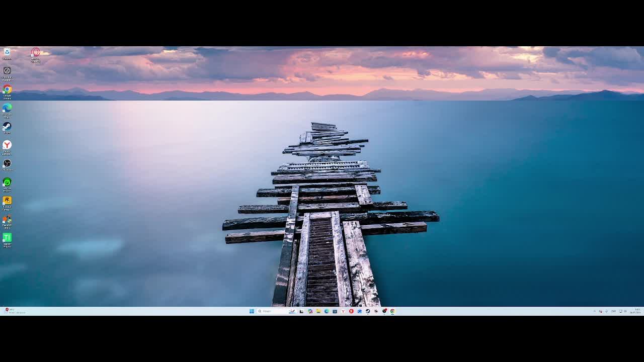The width and height of the screenshot is (644, 362).
Task: Select the Microsoft Edge desktop shortcut
Action: coord(7,110)
